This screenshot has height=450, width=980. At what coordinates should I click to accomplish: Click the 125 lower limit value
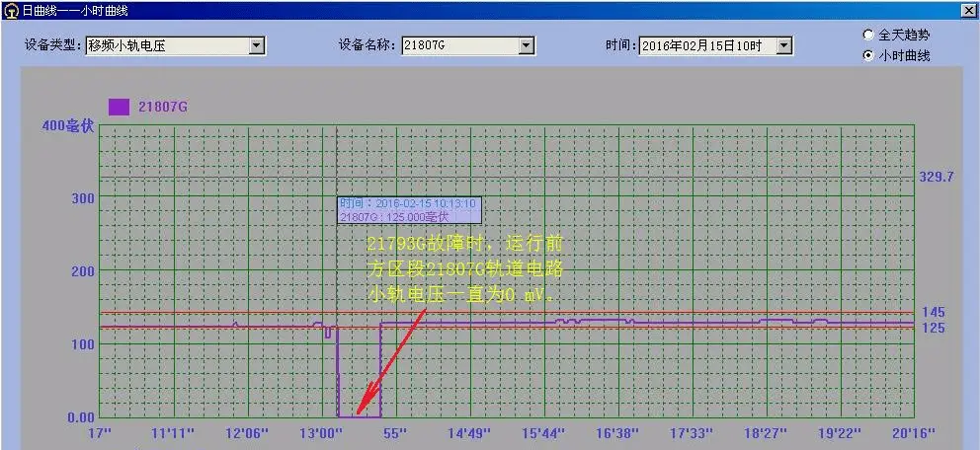(933, 328)
